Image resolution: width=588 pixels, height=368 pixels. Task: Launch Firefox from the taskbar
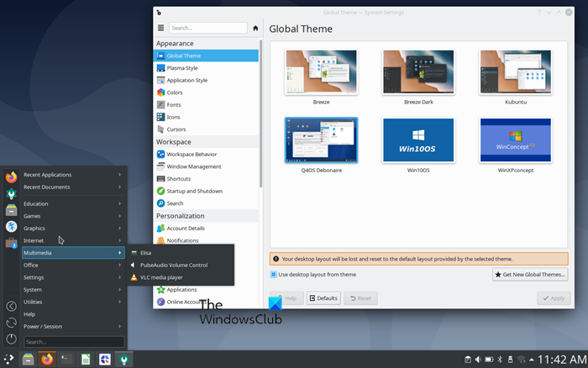coord(47,360)
